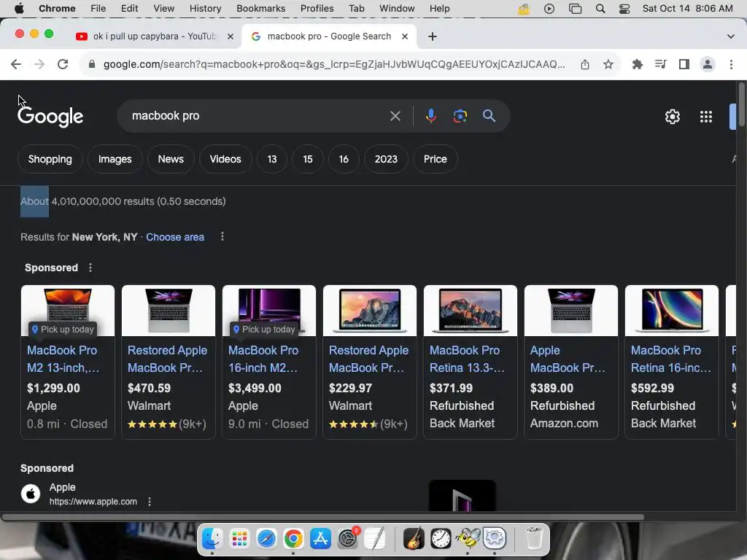
Task: Open Restored Apple MacBook $229.97 listing
Action: click(x=368, y=359)
